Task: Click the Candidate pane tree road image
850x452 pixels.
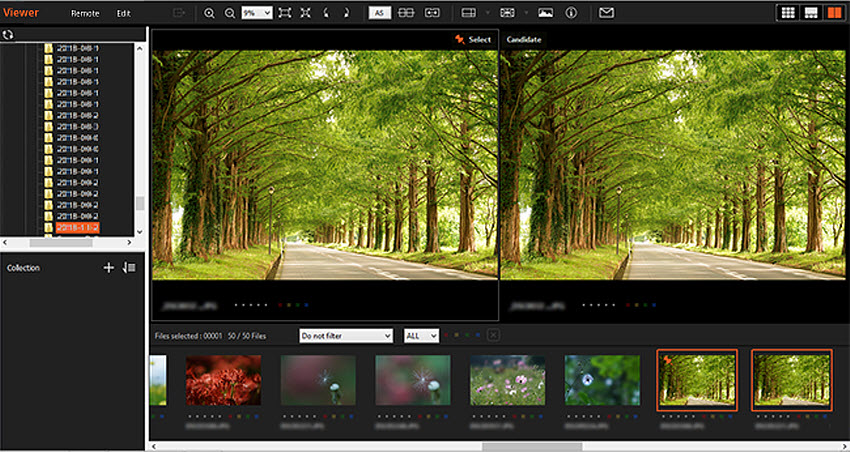Action: 673,165
